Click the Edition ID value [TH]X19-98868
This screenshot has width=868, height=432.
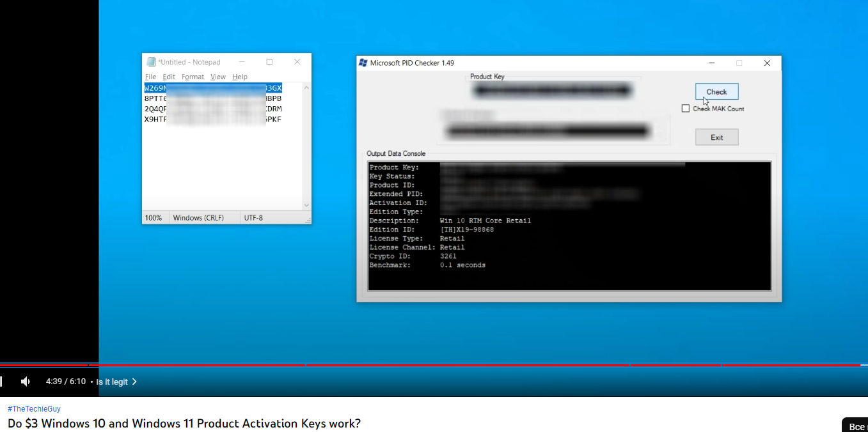click(x=467, y=229)
